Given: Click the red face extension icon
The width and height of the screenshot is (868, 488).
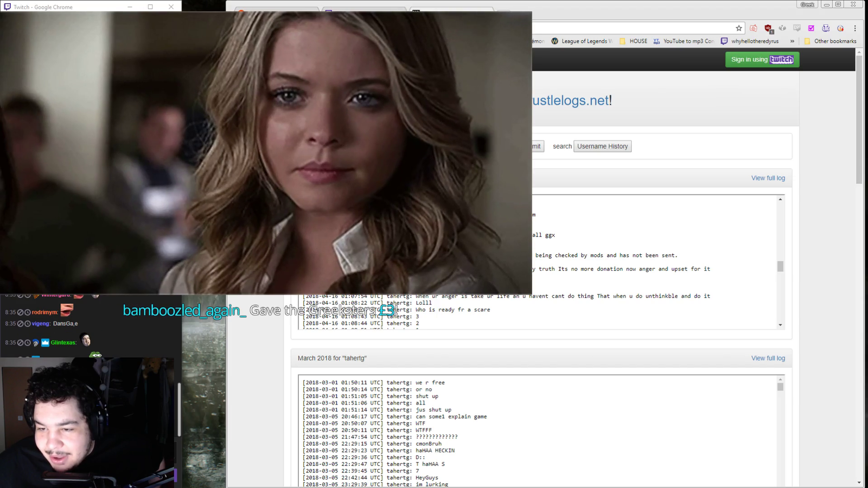Looking at the screenshot, I should click(x=754, y=28).
